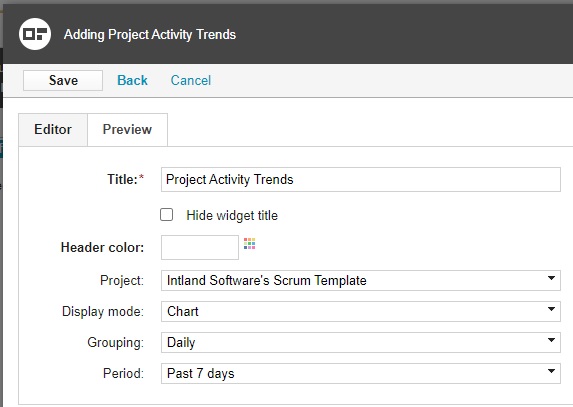Click the Grouping field label
This screenshot has width=573, height=407.
pyautogui.click(x=115, y=343)
